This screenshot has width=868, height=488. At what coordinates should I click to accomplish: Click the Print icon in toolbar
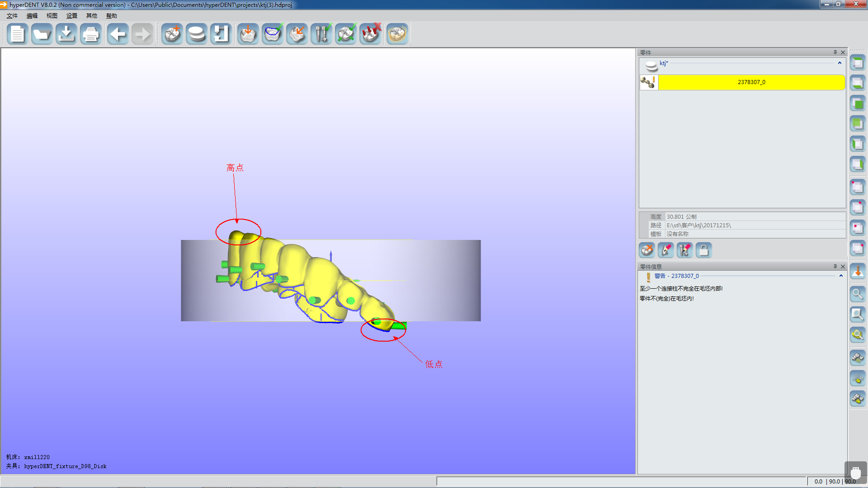click(91, 34)
